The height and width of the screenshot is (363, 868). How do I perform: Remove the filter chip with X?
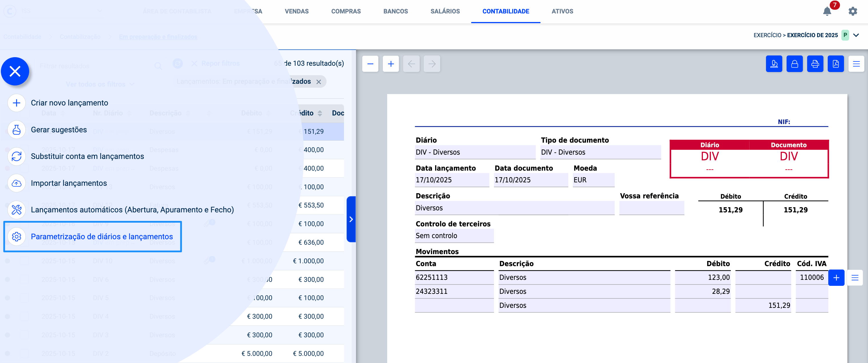[x=318, y=82]
